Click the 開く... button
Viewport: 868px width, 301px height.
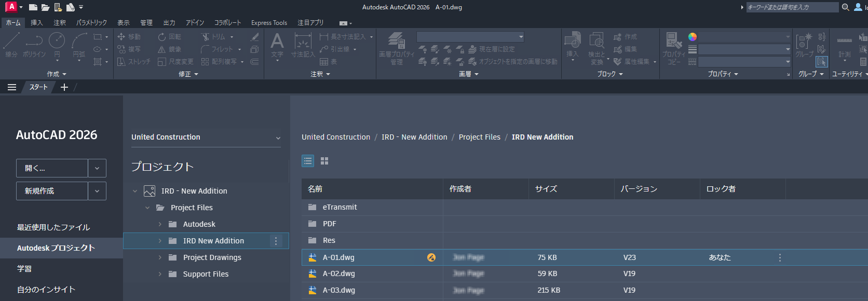[x=52, y=168]
